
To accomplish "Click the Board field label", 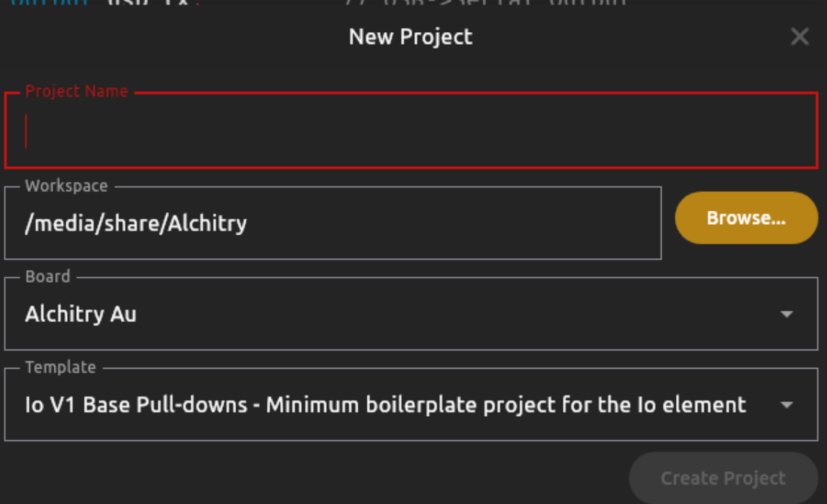I will [47, 276].
